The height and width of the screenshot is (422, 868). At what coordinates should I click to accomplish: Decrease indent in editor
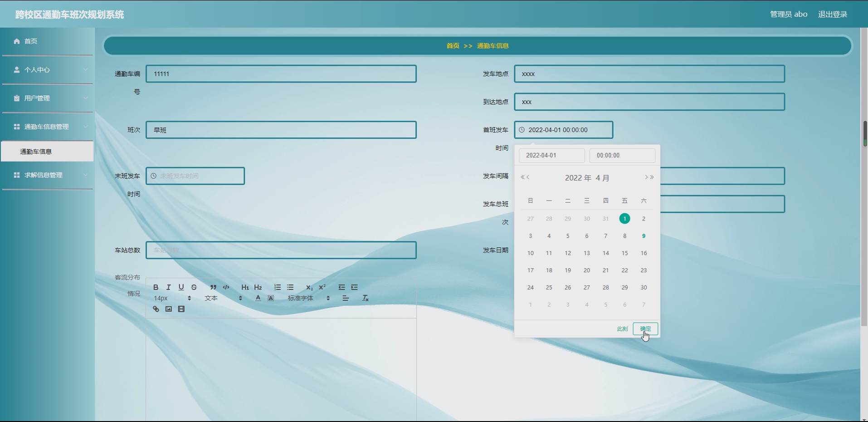click(x=341, y=287)
